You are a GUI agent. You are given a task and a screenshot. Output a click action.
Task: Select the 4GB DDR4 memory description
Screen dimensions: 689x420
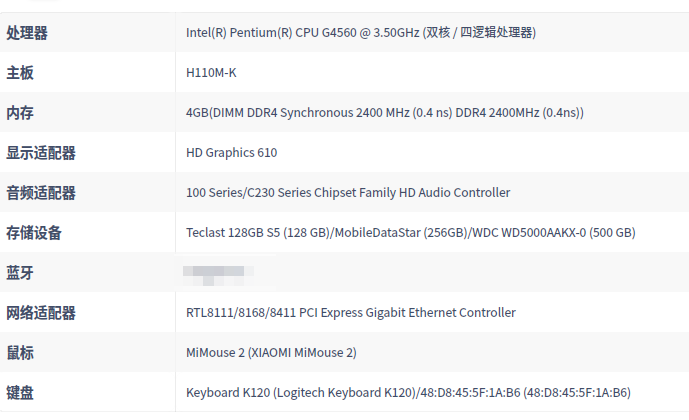pos(385,113)
